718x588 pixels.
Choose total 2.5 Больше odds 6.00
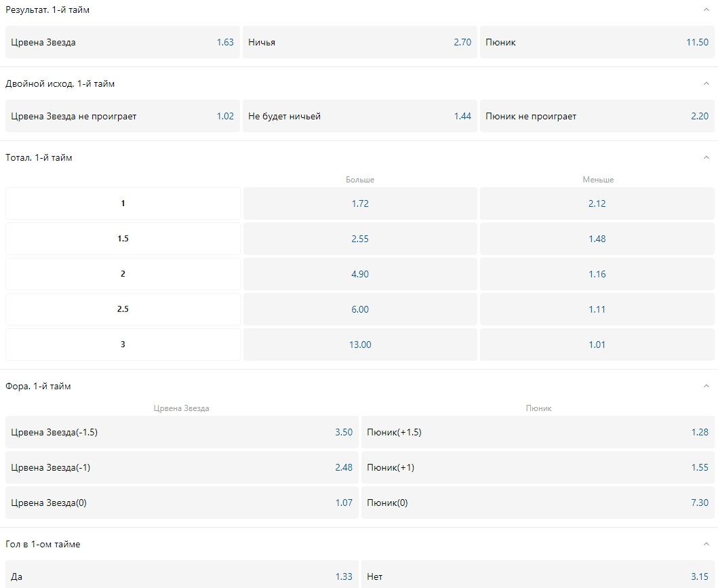click(x=359, y=309)
